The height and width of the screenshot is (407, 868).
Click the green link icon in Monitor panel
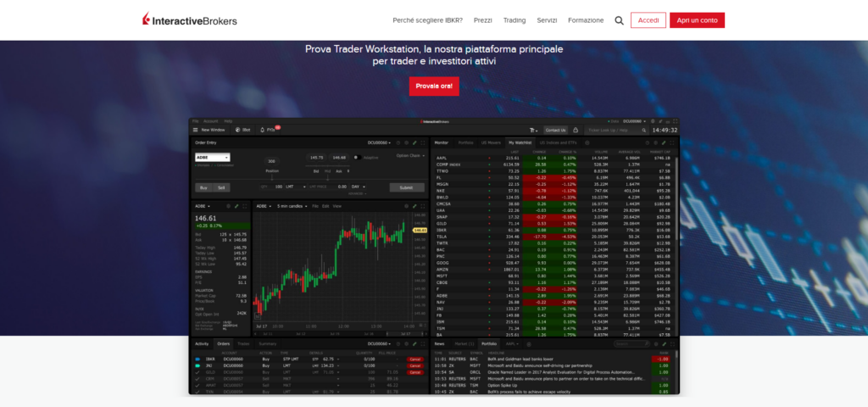tap(664, 142)
